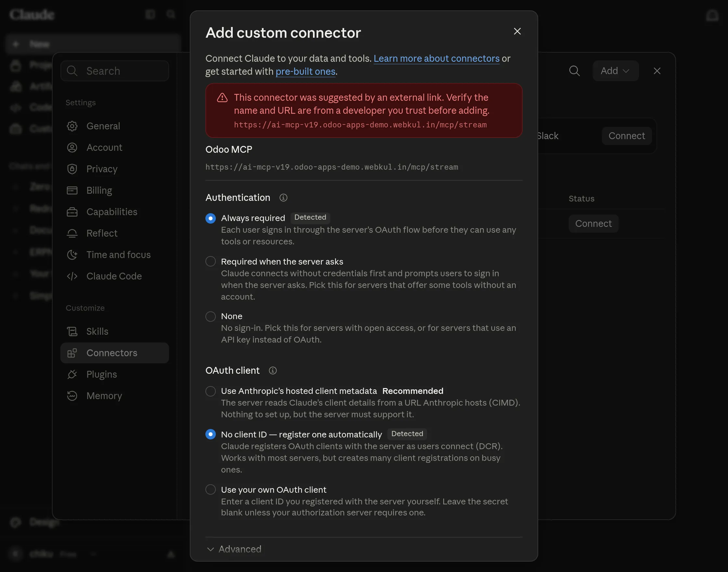Click the Odoo MCP connector name
The image size is (728, 572).
(x=229, y=149)
